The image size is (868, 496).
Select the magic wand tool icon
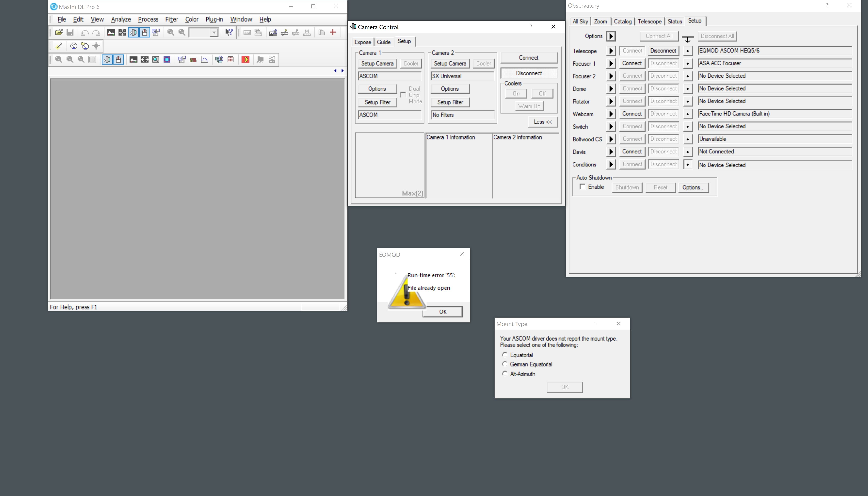59,46
